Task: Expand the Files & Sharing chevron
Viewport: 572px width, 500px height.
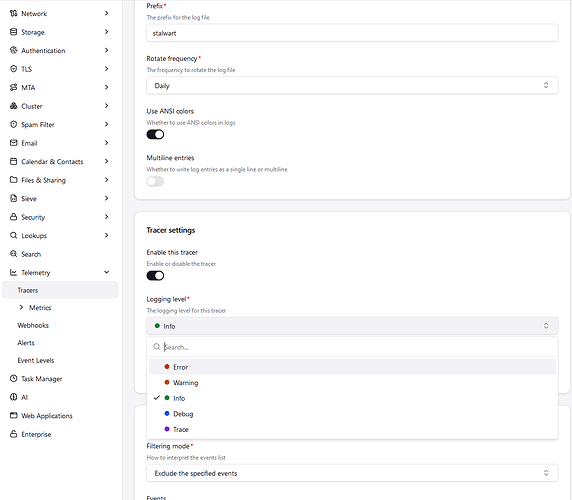Action: click(107, 180)
